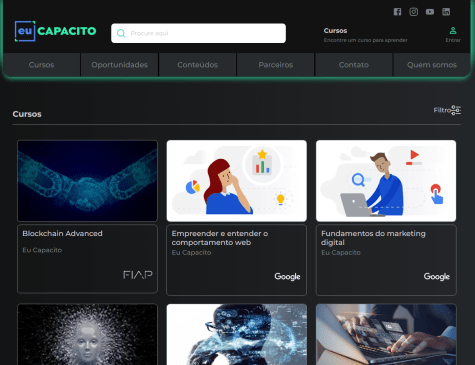Image resolution: width=475 pixels, height=365 pixels.
Task: Click 'Encontre um curso para aprender' text
Action: click(365, 40)
